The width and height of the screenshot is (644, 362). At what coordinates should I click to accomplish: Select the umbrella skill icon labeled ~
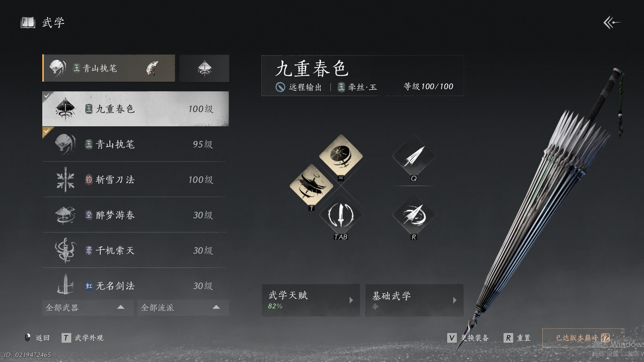[x=341, y=156]
